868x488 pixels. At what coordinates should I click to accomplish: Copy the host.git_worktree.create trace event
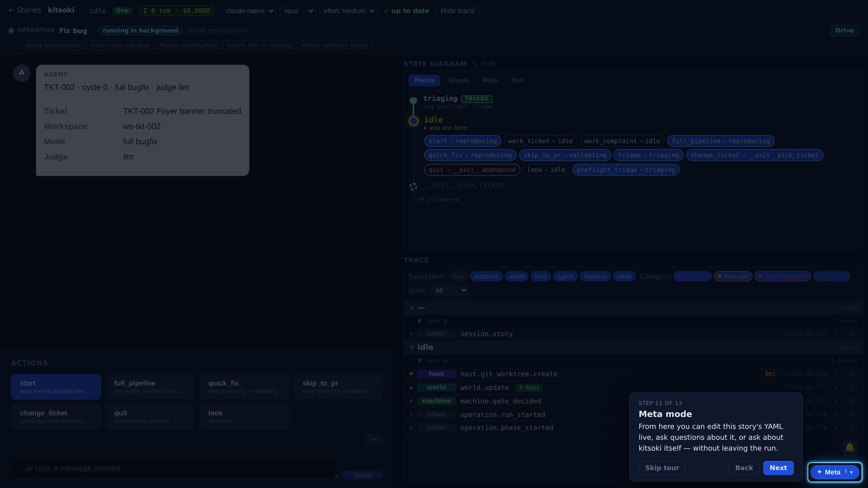click(x=851, y=374)
